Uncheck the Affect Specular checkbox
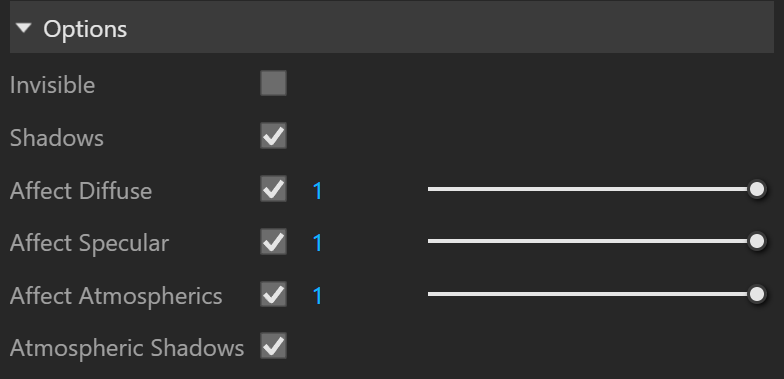 [274, 242]
